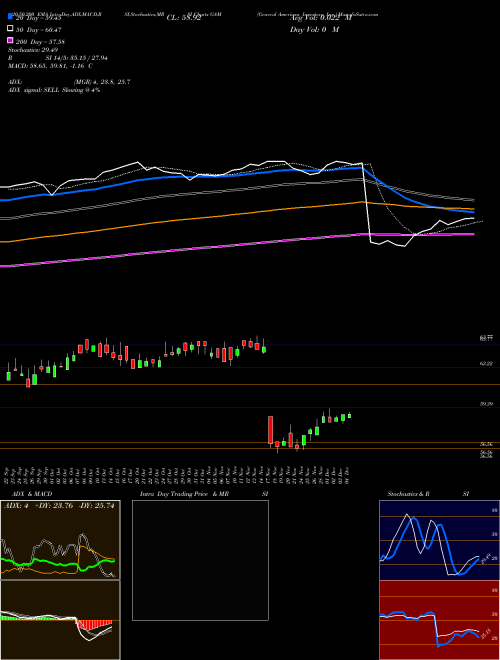Click the '62.22' price axis label
The image size is (500, 660).
486,363
